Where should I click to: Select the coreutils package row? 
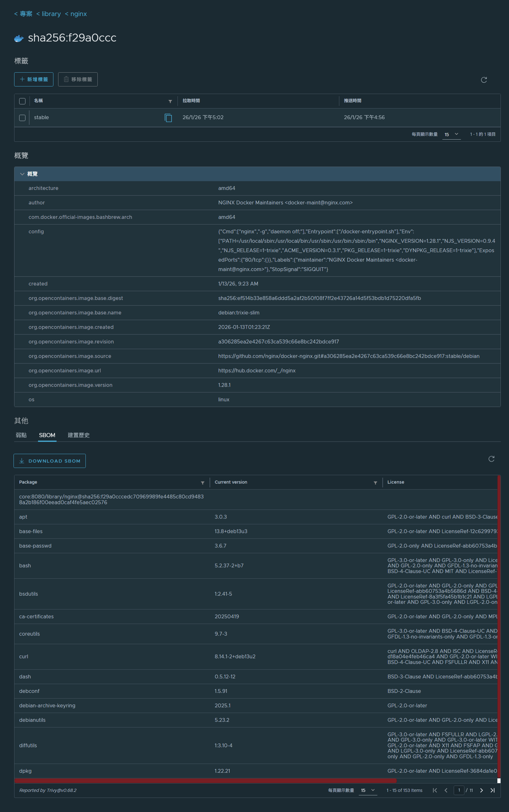256,634
